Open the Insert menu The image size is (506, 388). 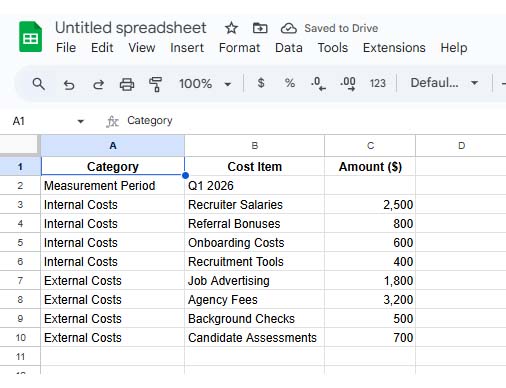point(187,48)
